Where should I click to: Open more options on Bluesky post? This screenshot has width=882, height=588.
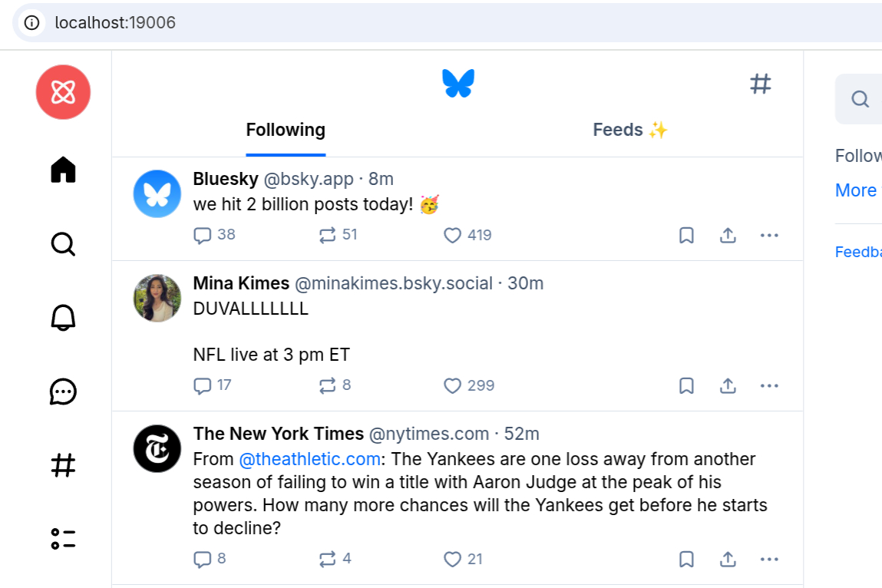pyautogui.click(x=769, y=236)
